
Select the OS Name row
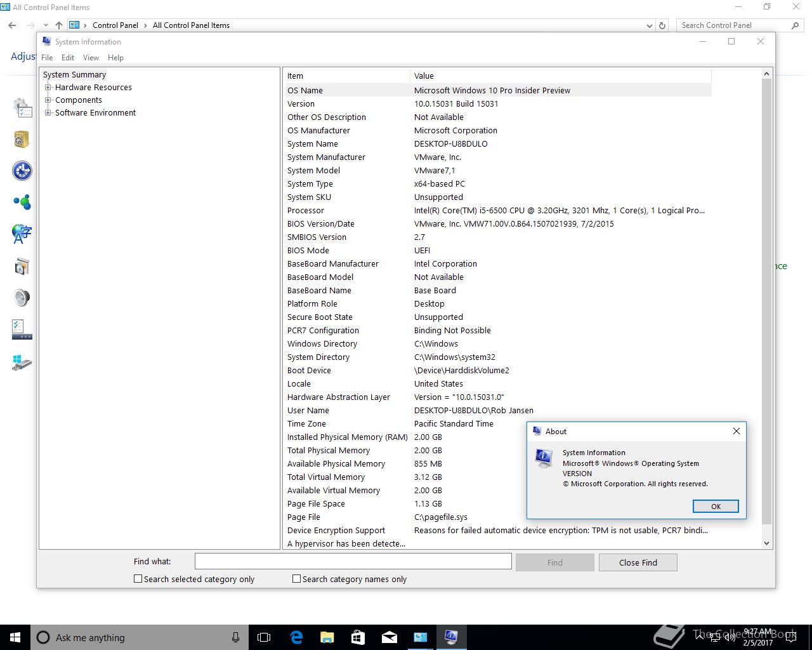click(497, 90)
